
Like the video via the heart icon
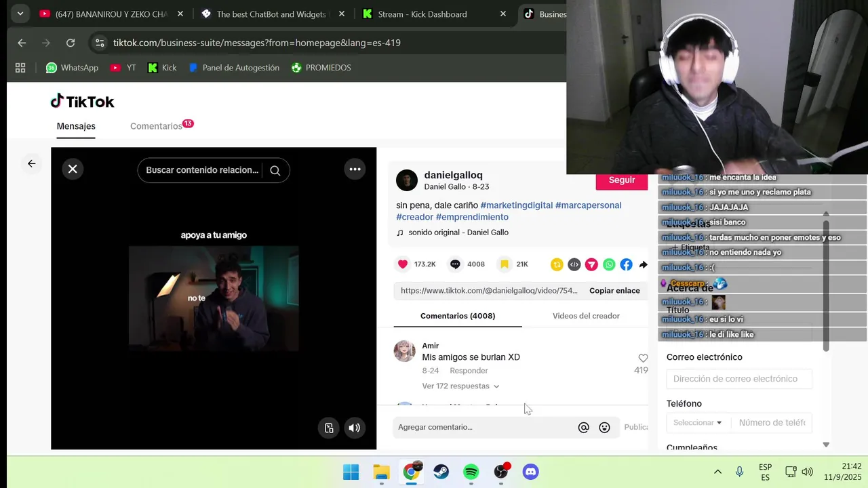pyautogui.click(x=403, y=264)
